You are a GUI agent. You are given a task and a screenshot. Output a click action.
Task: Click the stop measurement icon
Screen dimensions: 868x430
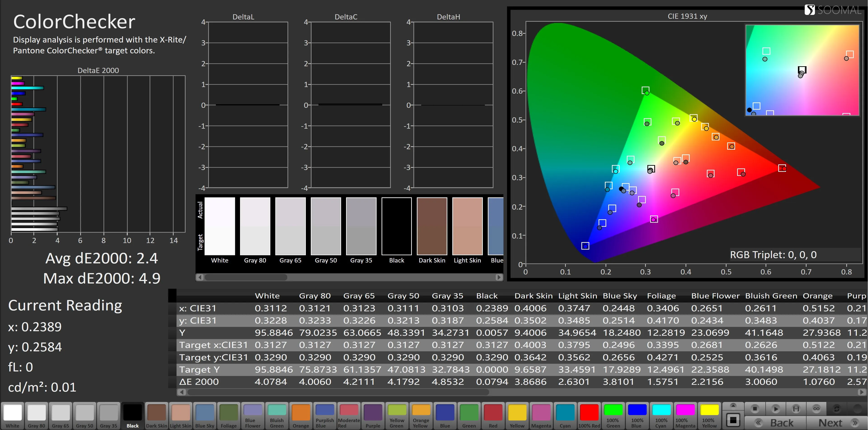(755, 409)
